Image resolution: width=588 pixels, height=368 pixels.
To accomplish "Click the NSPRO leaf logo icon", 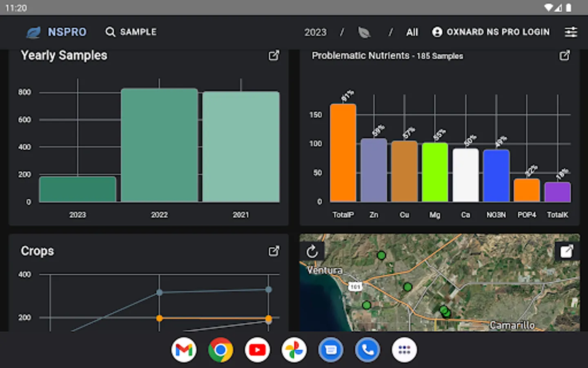I will point(33,32).
